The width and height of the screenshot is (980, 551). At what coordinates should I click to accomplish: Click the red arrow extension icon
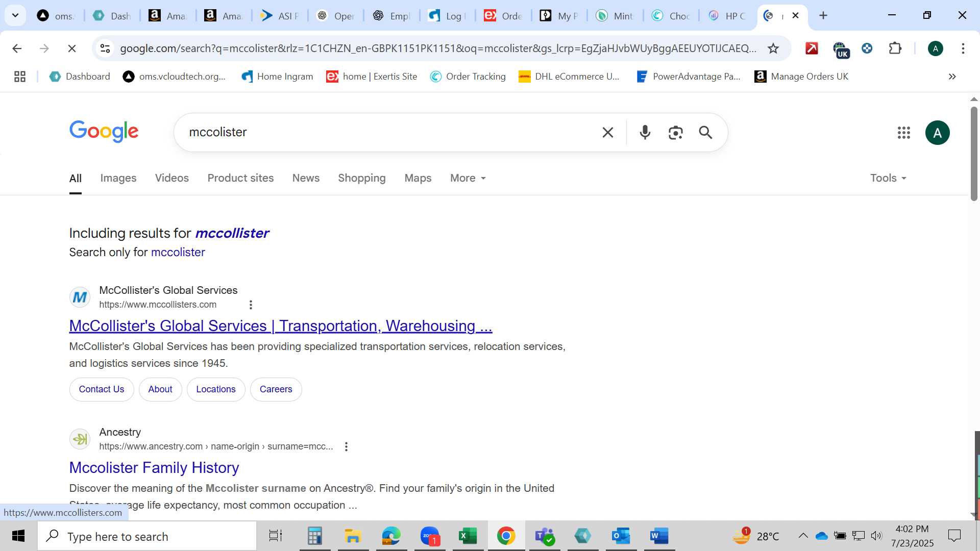point(812,48)
